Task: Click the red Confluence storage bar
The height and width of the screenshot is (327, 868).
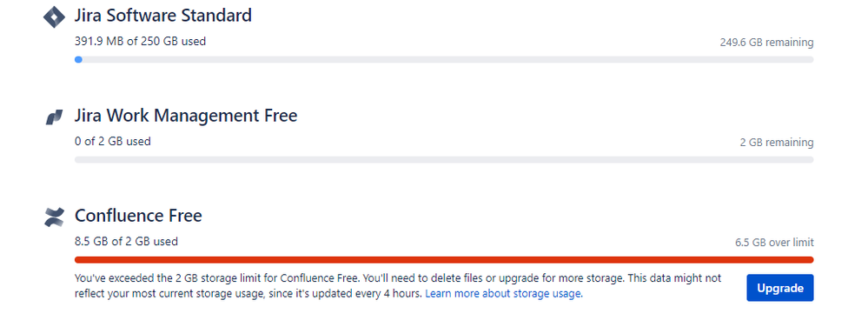Action: tap(444, 260)
